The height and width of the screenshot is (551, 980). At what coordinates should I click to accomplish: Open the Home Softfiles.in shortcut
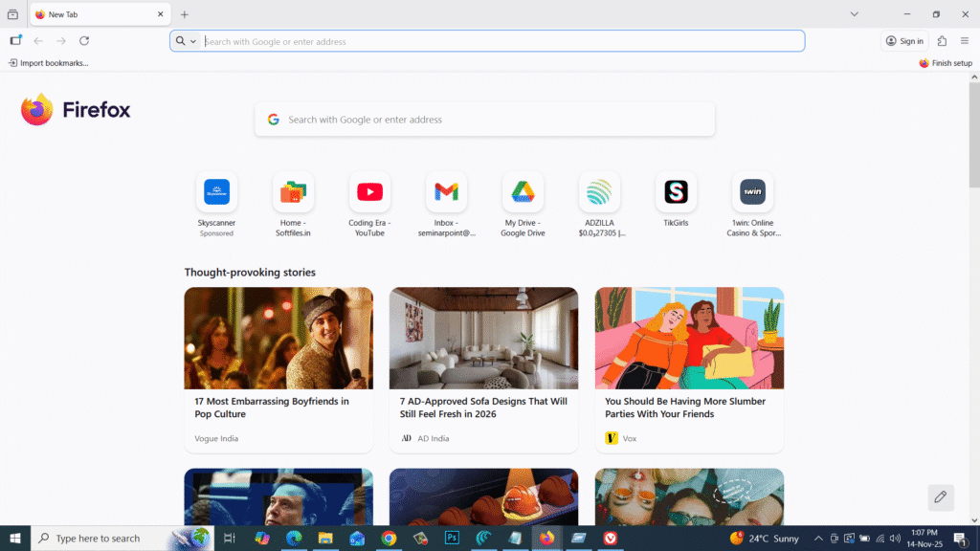(x=293, y=191)
